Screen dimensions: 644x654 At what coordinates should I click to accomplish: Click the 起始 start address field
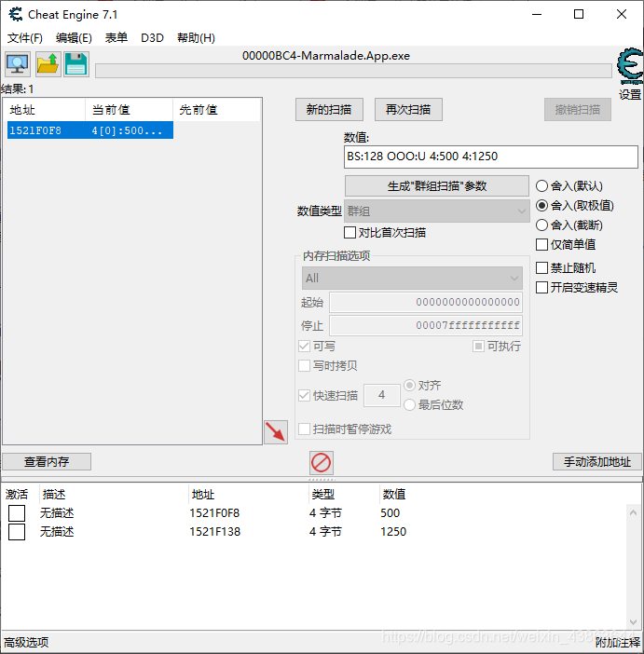pos(426,303)
